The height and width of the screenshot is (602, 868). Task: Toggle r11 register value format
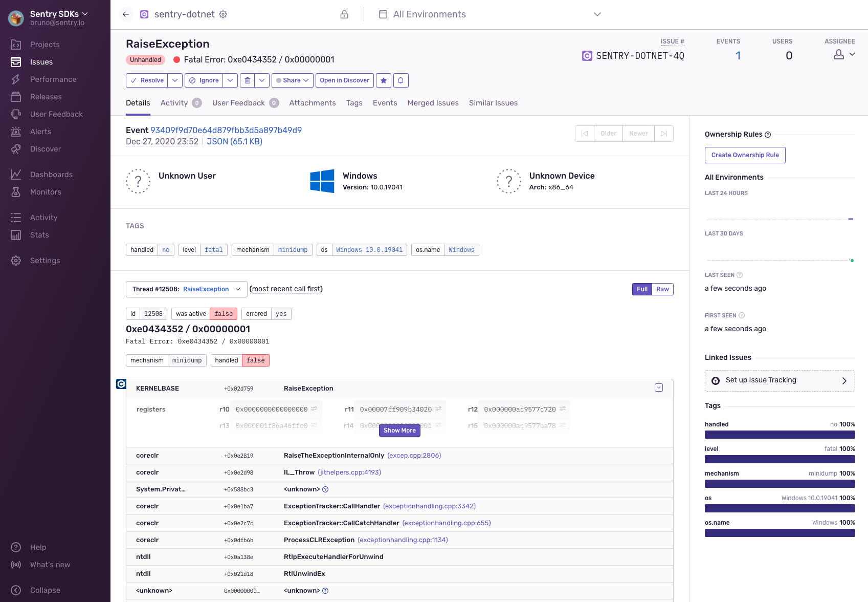point(438,409)
